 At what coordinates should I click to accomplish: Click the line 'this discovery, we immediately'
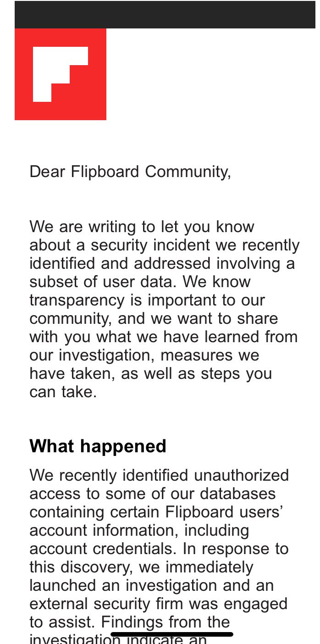pos(141,567)
